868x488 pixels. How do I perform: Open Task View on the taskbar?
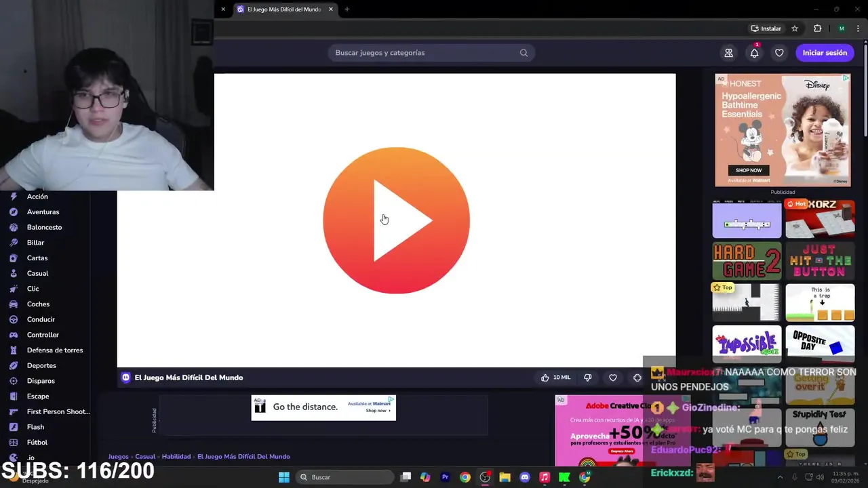click(x=406, y=477)
